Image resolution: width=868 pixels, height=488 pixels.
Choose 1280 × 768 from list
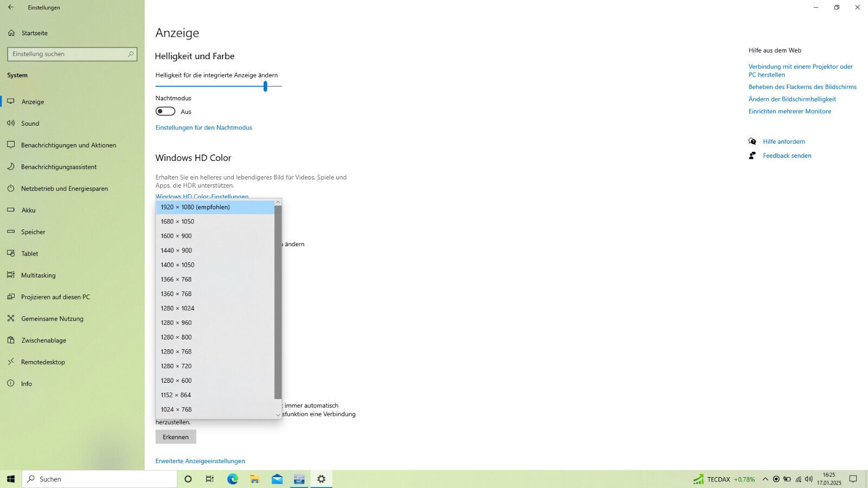click(215, 352)
